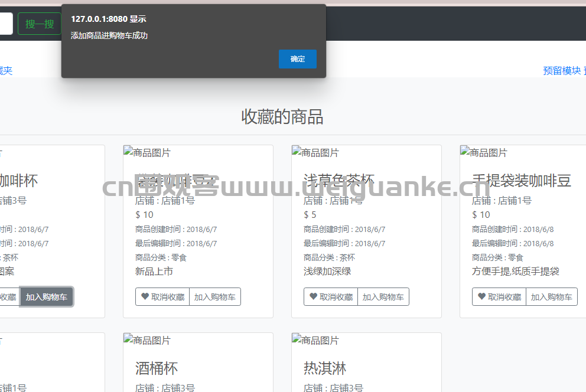Click the $ 5 price on 浅草色茶杯
586x392 pixels.
pos(310,215)
